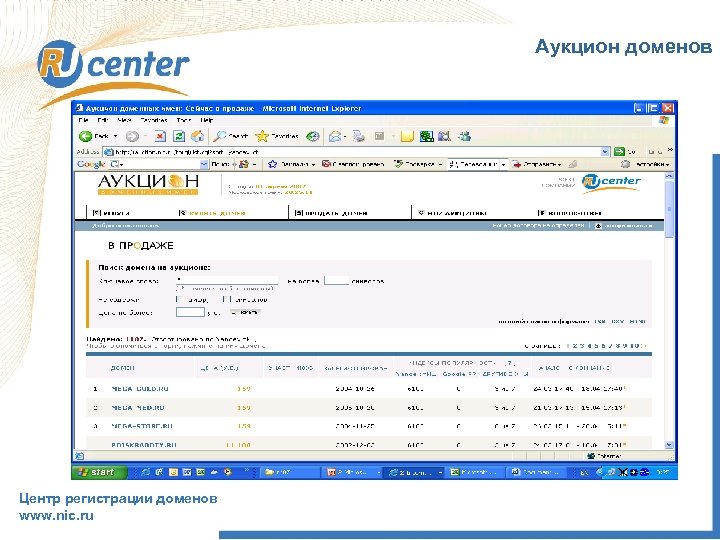Open the View menu
720x540 pixels.
click(x=124, y=120)
